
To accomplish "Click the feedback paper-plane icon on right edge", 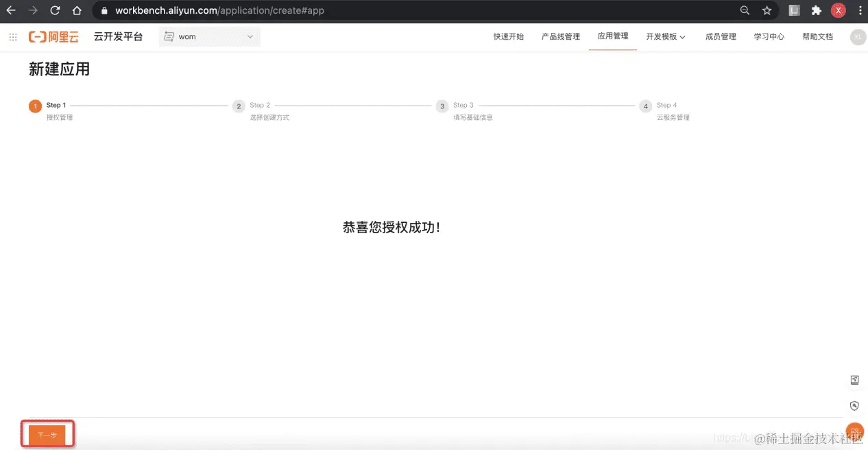I will (x=854, y=379).
